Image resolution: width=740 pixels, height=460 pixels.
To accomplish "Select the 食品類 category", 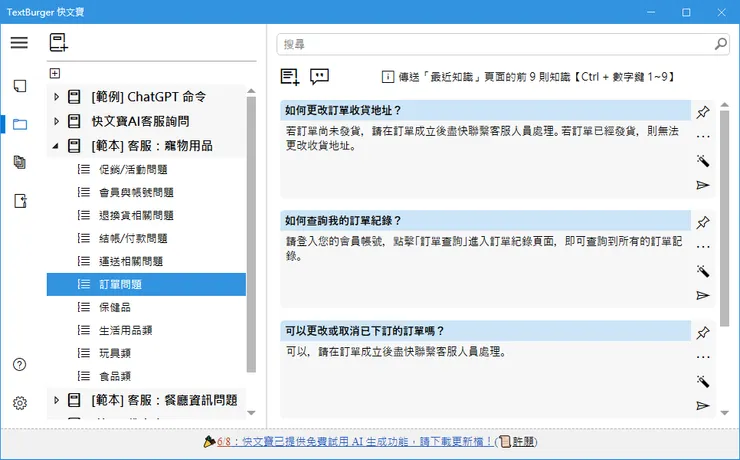I will click(146, 376).
